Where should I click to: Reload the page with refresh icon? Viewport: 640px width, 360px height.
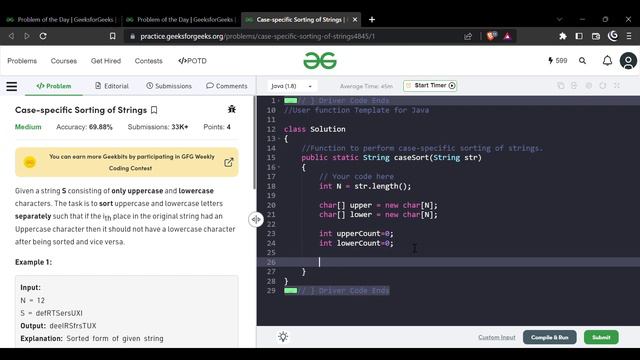pos(43,36)
